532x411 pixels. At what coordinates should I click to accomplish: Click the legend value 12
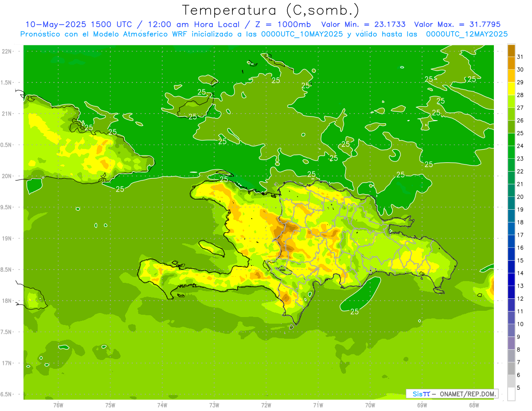(x=520, y=298)
